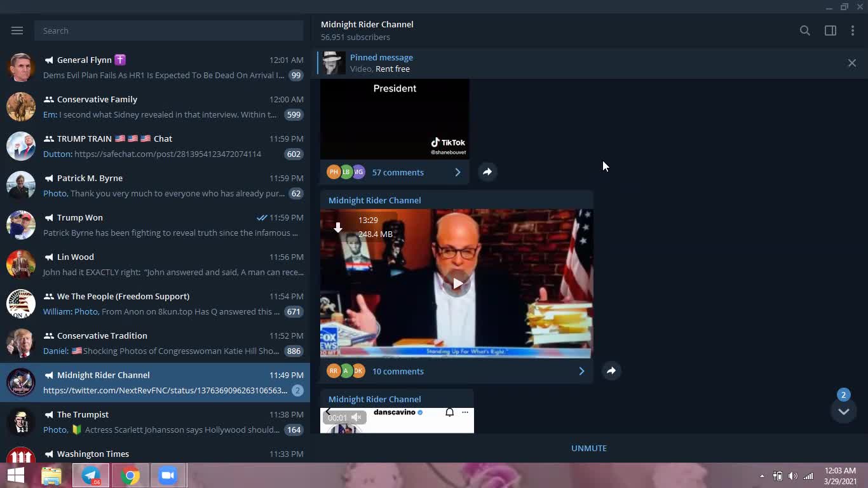868x488 pixels.
Task: Click Conservative Family avatar
Action: tap(21, 107)
